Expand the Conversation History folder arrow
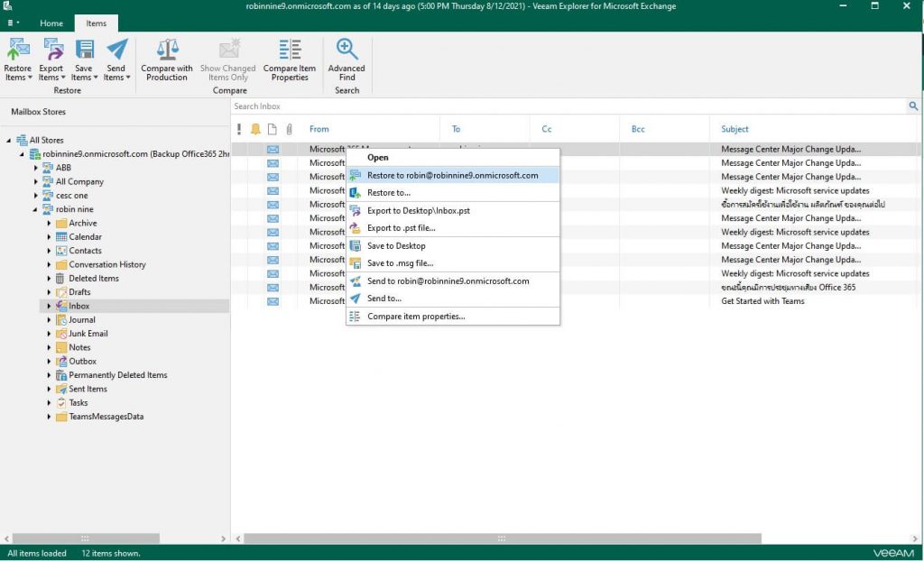This screenshot has width=924, height=561. 49,264
